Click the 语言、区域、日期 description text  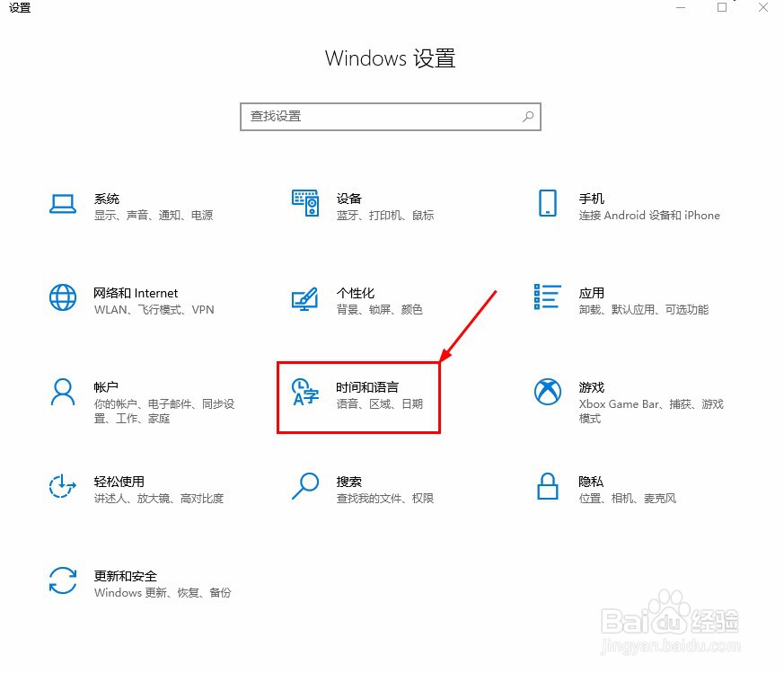pos(382,404)
